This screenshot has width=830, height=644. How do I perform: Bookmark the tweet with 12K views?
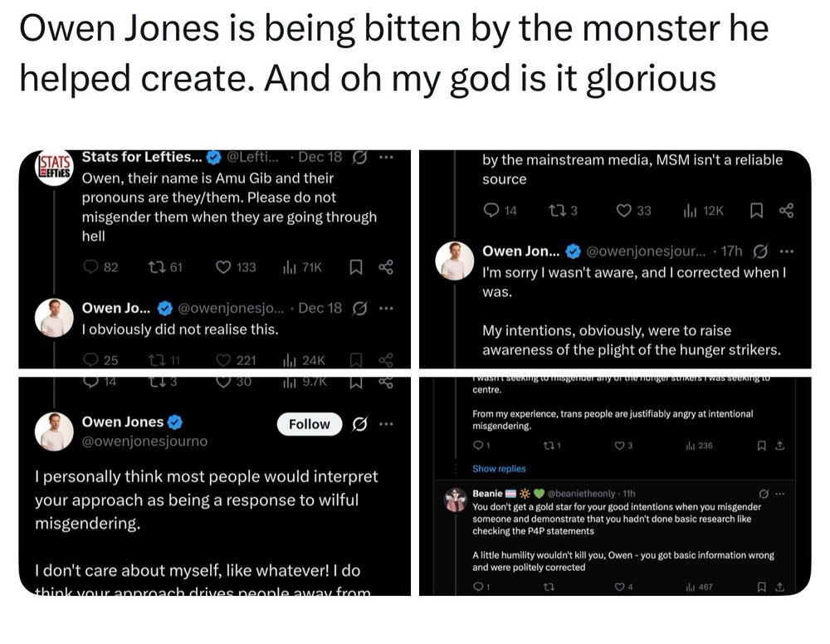(756, 211)
